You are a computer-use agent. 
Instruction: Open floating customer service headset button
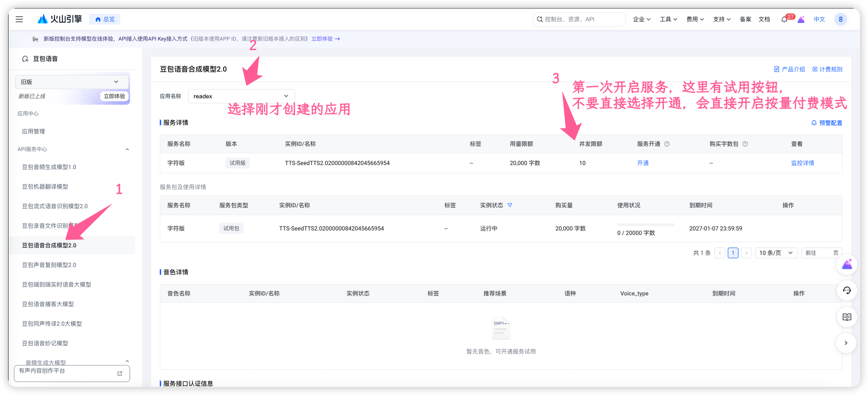coord(847,290)
